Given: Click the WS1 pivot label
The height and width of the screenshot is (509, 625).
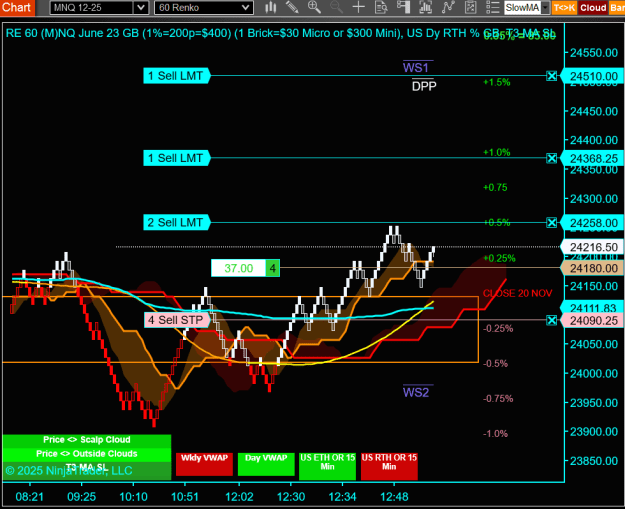Looking at the screenshot, I should tap(416, 67).
